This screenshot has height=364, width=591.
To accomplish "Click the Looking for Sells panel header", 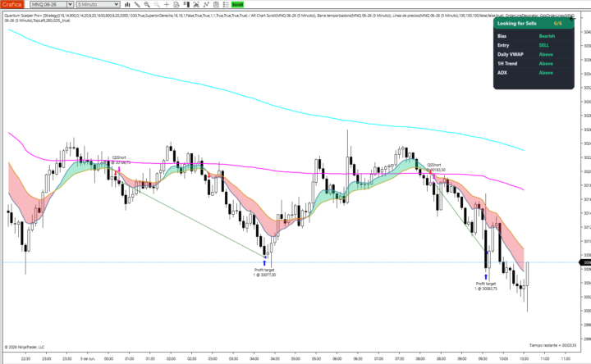I will [x=534, y=23].
